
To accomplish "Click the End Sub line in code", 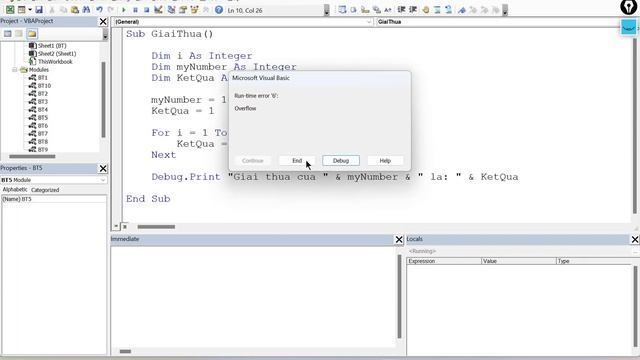I will point(148,199).
